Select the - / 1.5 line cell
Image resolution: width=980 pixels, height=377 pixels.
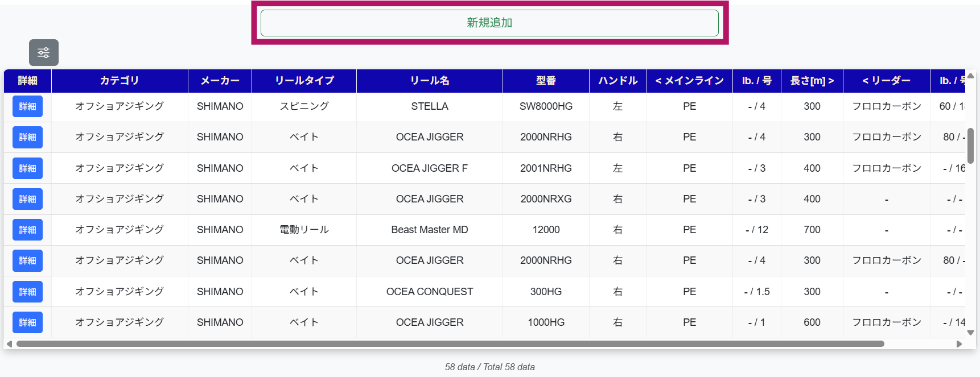(757, 292)
